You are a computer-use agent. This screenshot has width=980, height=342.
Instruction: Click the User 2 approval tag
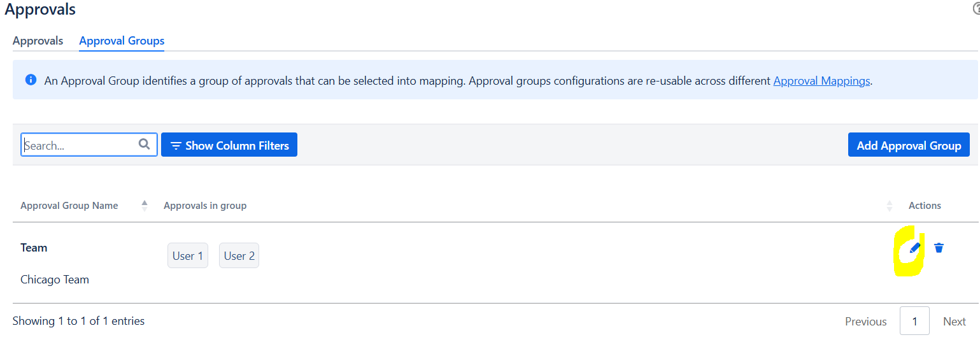coord(239,256)
